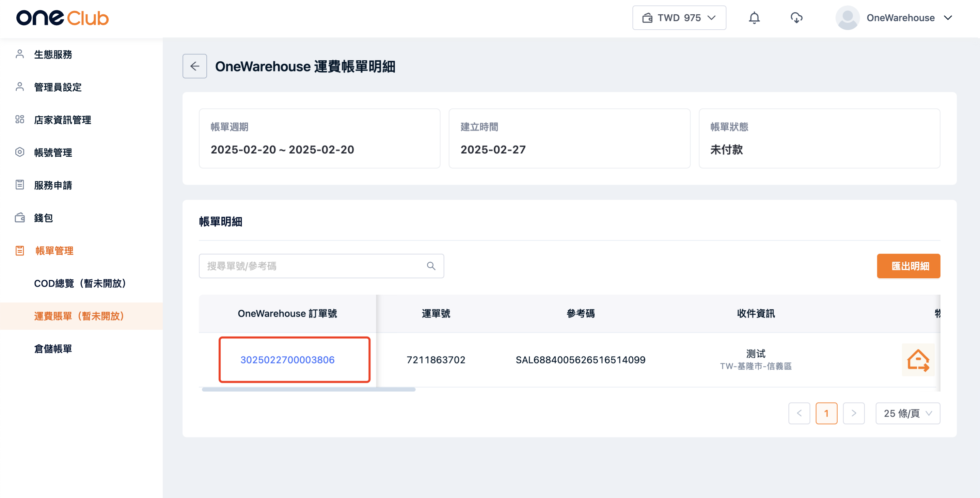The height and width of the screenshot is (498, 980).
Task: Open the notifications bell
Action: click(x=754, y=18)
